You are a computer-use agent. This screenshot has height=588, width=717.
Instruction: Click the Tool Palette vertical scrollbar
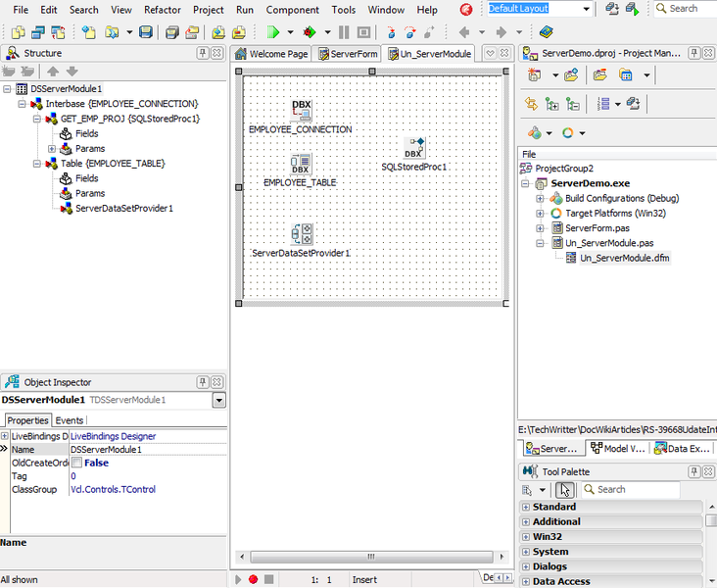tap(711, 543)
